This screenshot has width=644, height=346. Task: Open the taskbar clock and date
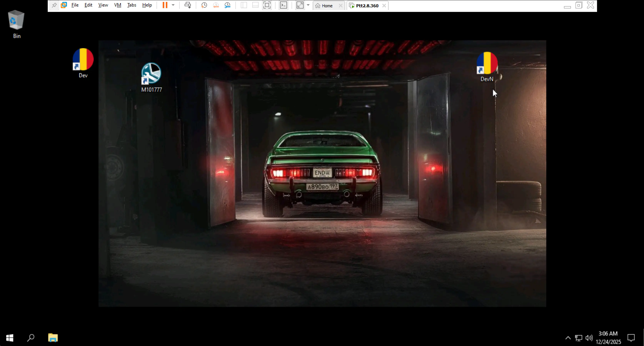click(608, 338)
